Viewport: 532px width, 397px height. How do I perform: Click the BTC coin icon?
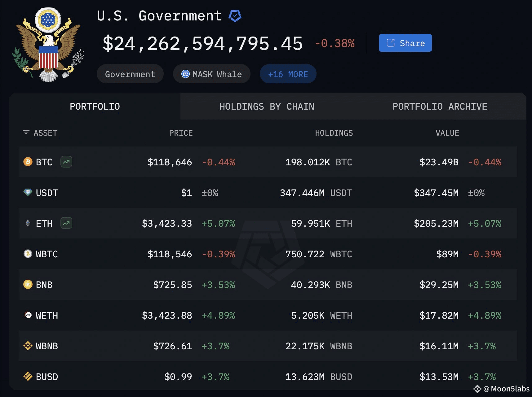28,162
